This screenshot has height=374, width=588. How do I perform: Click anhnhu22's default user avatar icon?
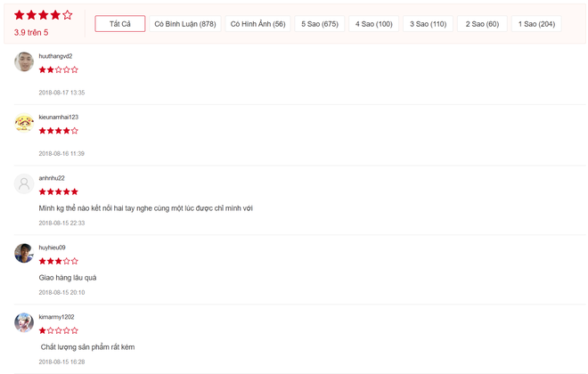(24, 183)
